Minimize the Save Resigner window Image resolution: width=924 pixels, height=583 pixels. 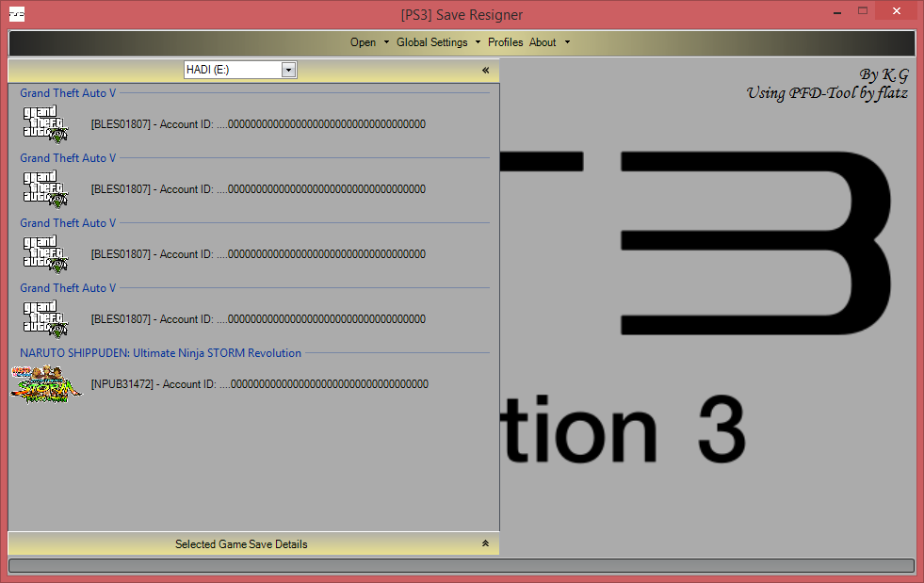837,12
